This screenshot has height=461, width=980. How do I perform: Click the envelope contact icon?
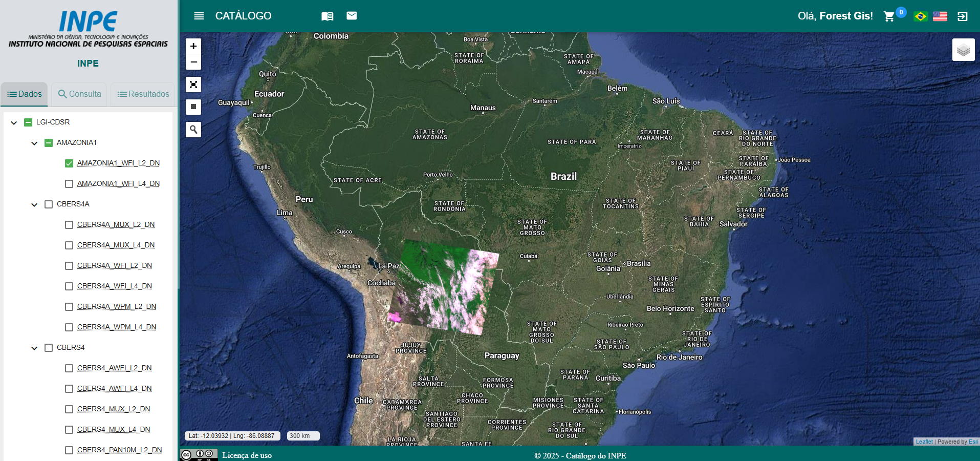pyautogui.click(x=352, y=16)
